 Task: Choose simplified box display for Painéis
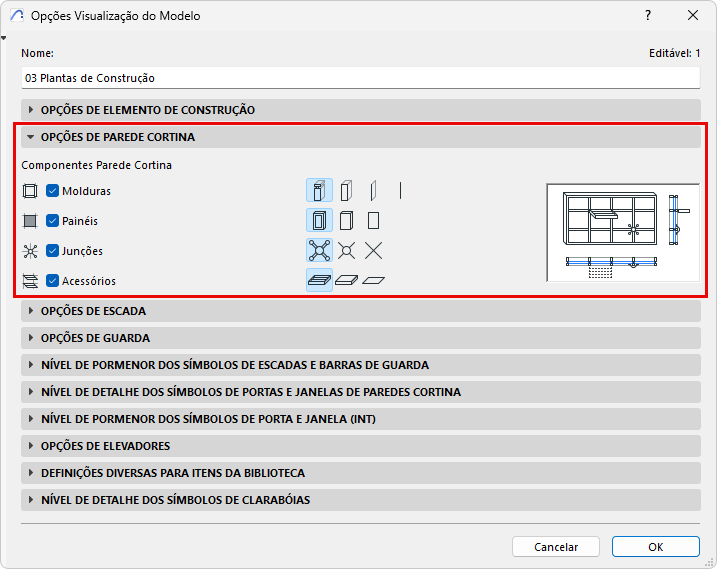pyautogui.click(x=346, y=220)
